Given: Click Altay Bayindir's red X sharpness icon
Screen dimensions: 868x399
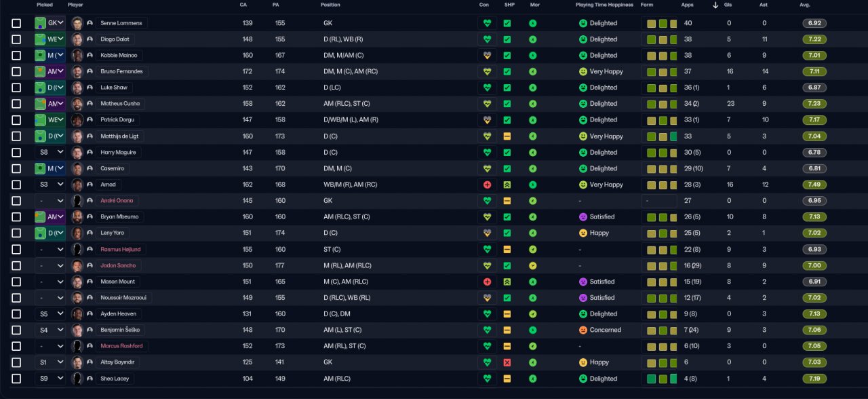Looking at the screenshot, I should click(x=507, y=362).
